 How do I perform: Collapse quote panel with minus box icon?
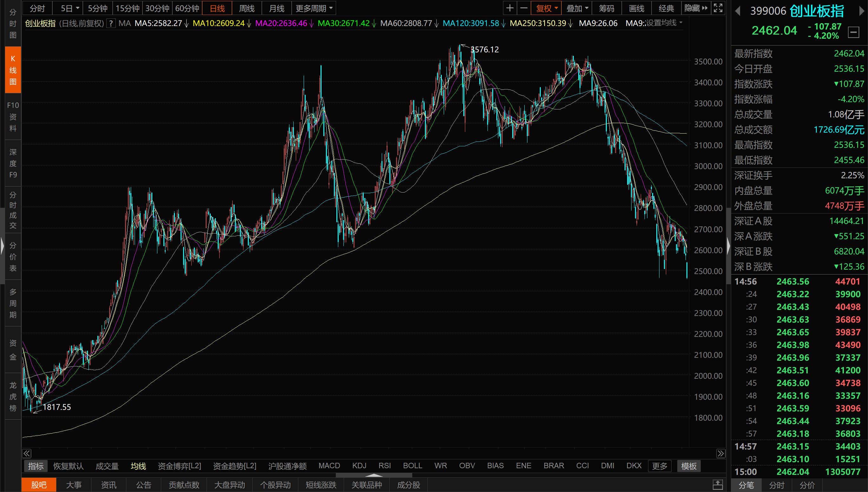[853, 32]
